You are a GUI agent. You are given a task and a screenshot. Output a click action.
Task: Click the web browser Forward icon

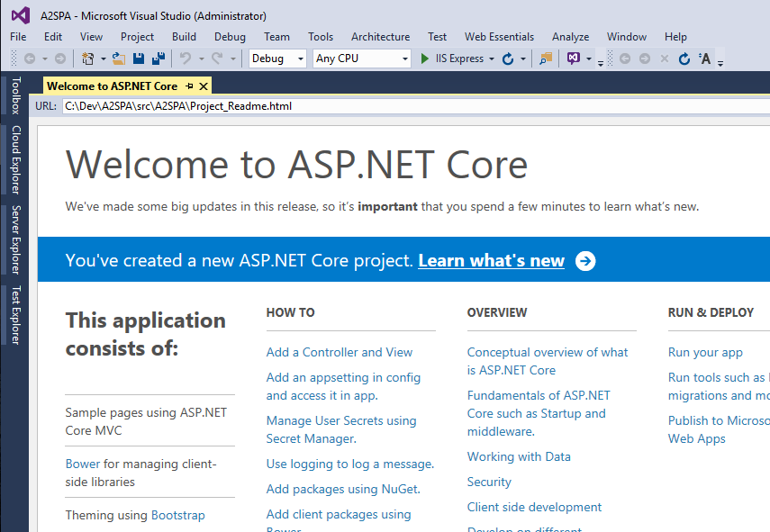pyautogui.click(x=645, y=59)
